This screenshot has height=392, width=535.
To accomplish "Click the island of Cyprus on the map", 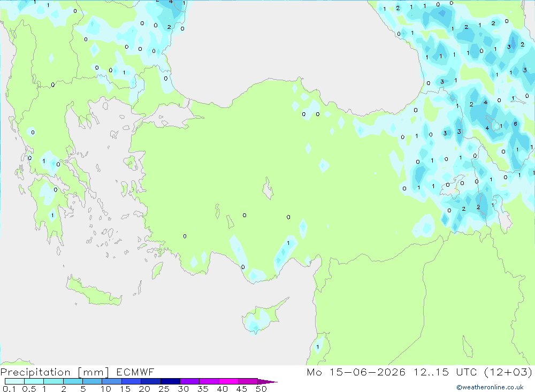I will (261, 317).
